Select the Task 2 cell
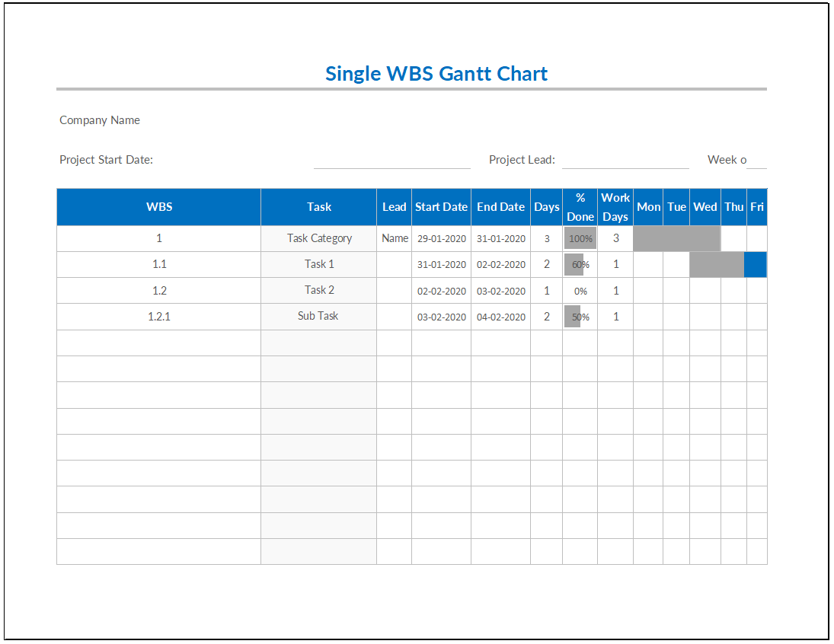The image size is (834, 644). (x=319, y=290)
